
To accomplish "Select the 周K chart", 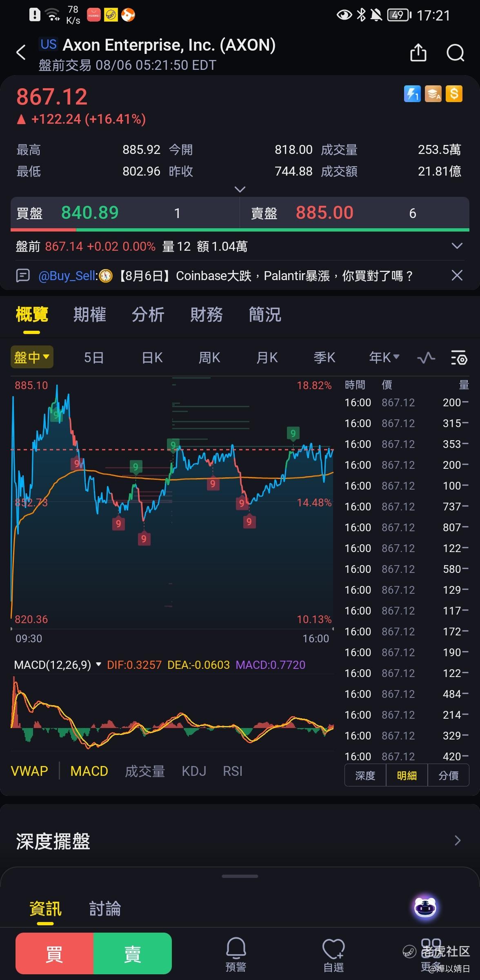I will [x=209, y=358].
